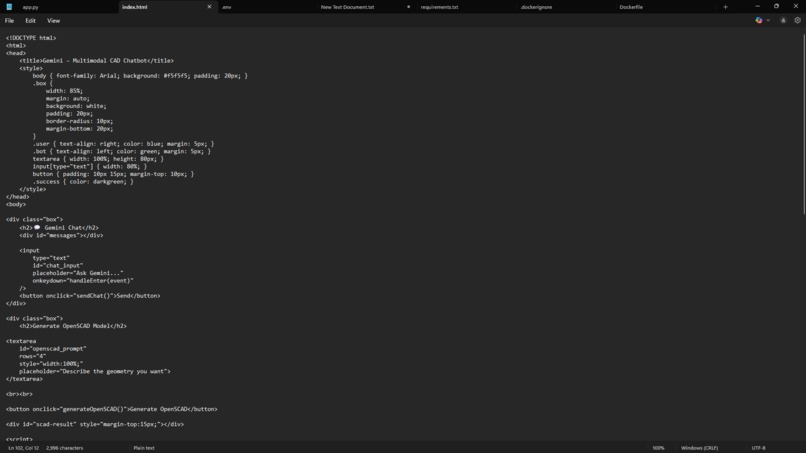Screen dimensions: 806x453
Task: Click the 'textarea { width: 100%' line
Action: tap(98, 159)
